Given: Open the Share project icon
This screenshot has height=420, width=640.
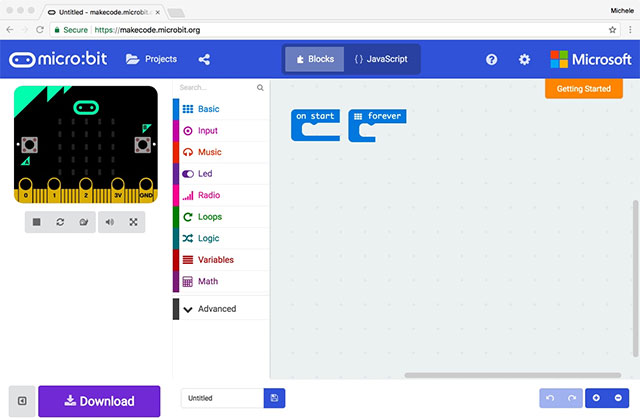Looking at the screenshot, I should 205,59.
